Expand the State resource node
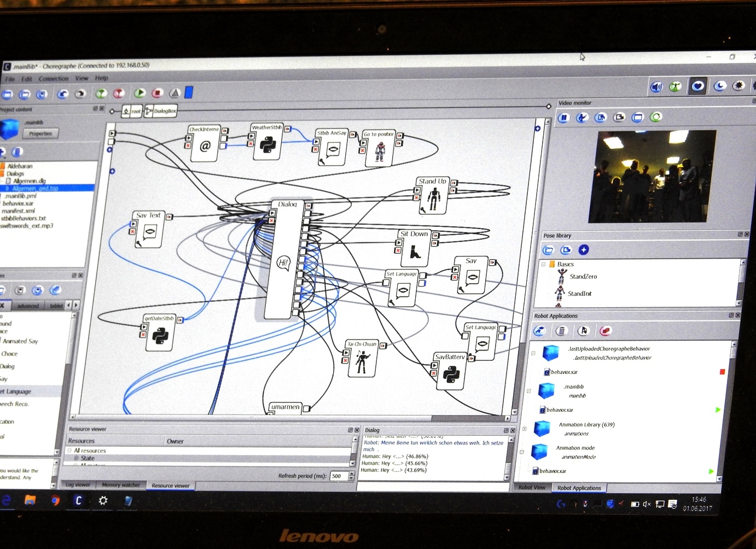Viewport: 756px width, 549px height. pos(77,458)
